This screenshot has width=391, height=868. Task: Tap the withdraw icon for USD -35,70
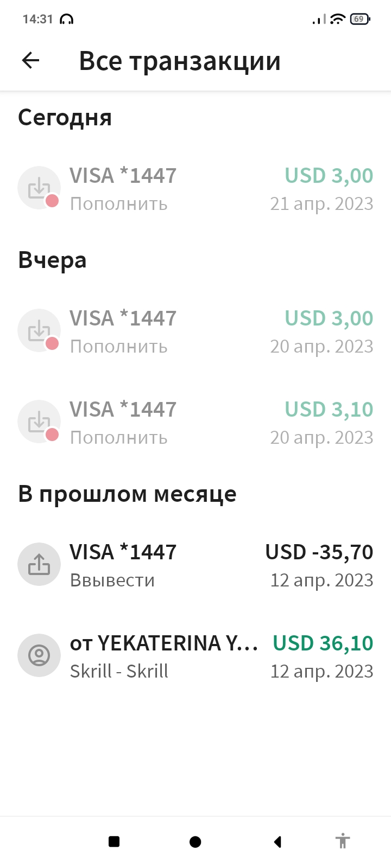[39, 564]
